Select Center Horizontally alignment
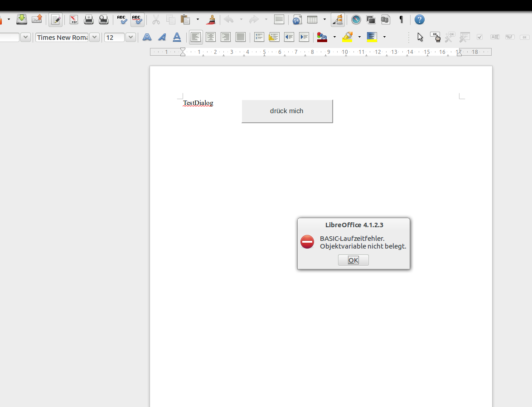The width and height of the screenshot is (532, 407). click(x=211, y=37)
